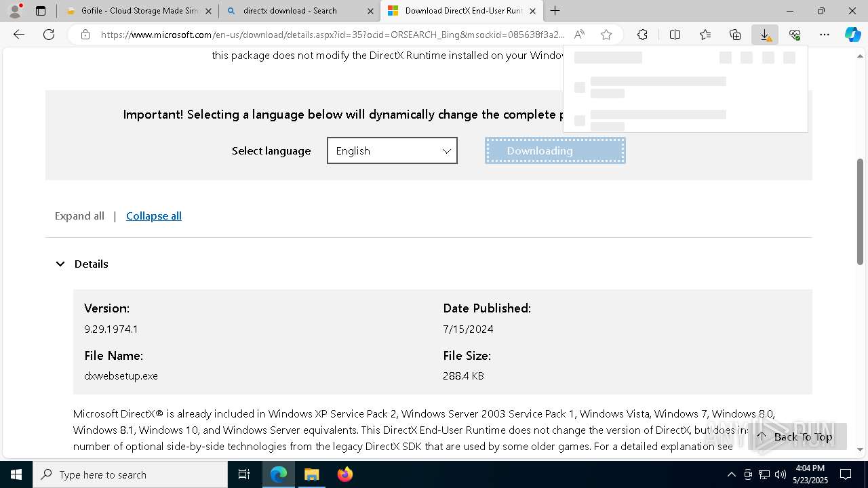This screenshot has height=488, width=868.
Task: Open a new browser tab
Action: coord(555,11)
